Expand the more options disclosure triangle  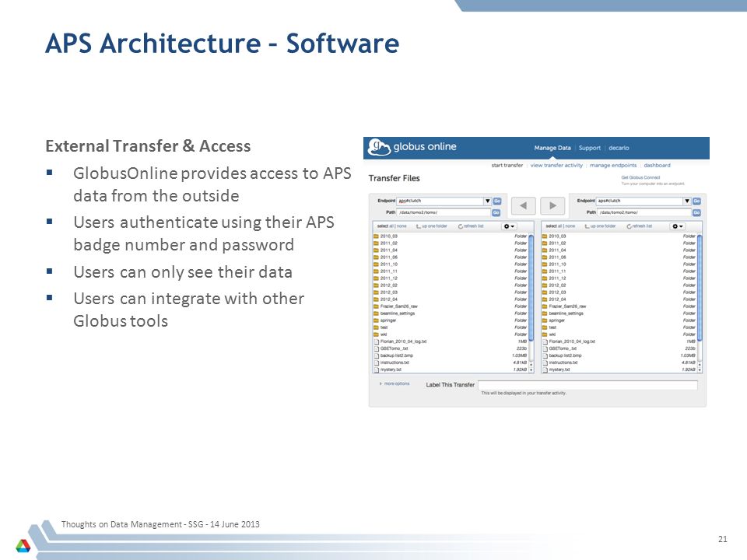click(381, 383)
